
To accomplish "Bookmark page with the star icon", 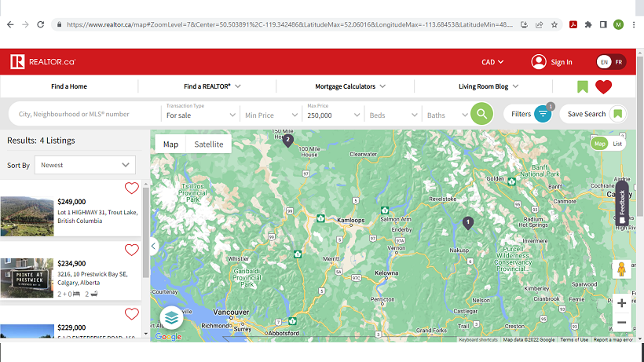I will pos(554,24).
